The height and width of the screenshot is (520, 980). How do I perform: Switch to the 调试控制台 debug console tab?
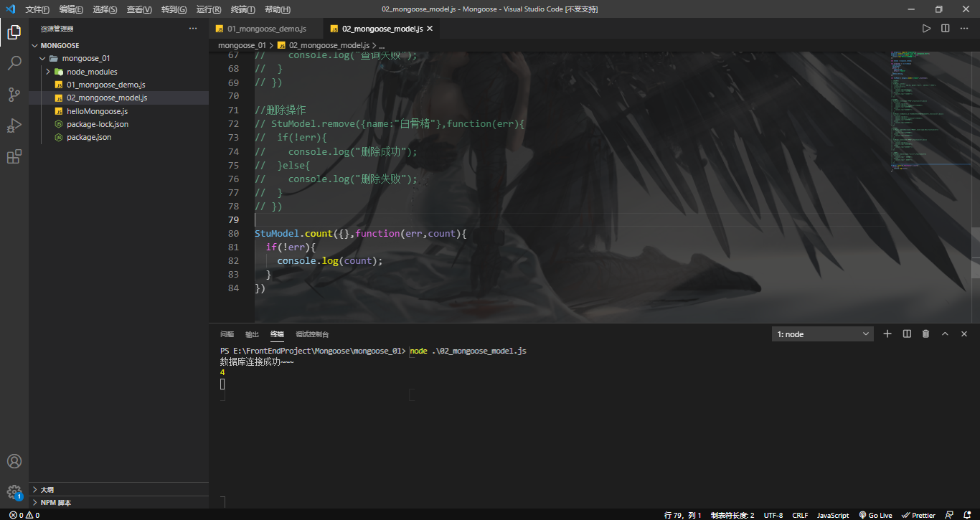pyautogui.click(x=312, y=334)
